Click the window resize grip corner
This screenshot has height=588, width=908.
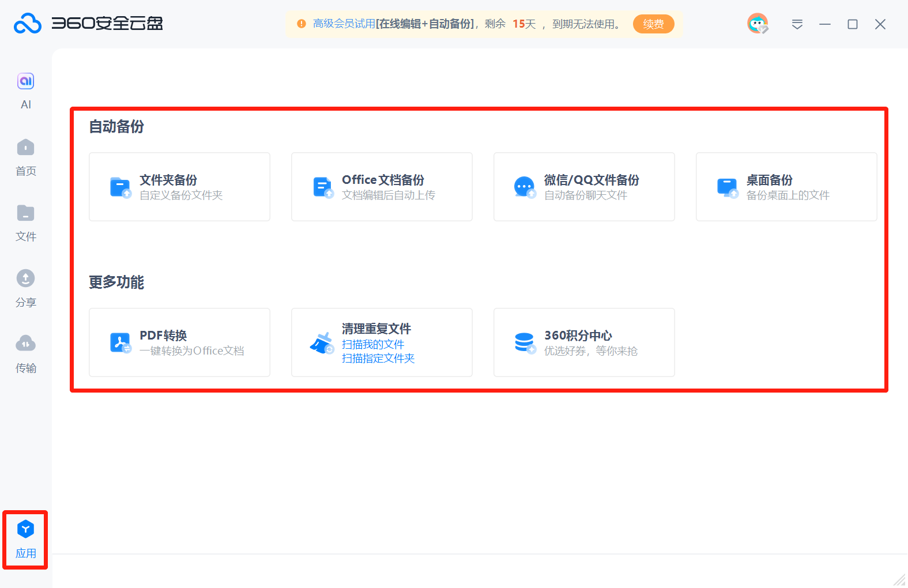900,580
